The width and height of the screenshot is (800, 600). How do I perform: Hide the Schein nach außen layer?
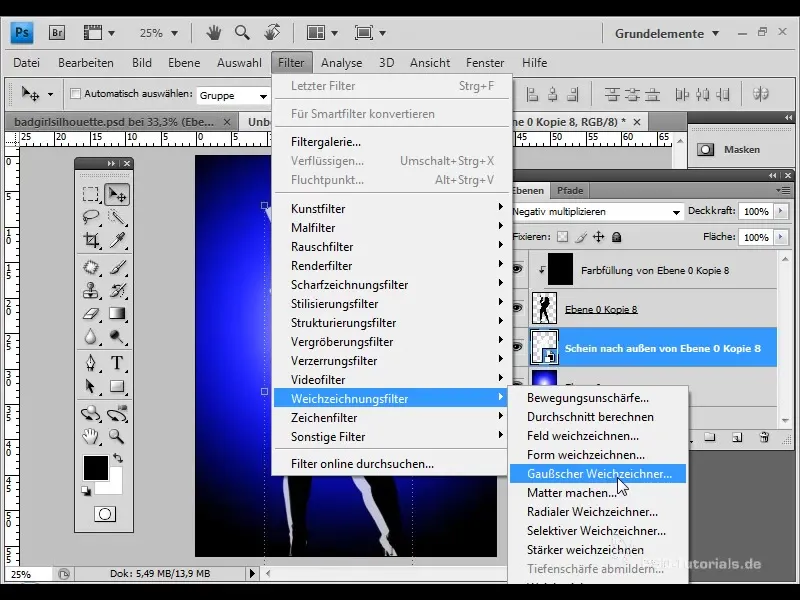[x=517, y=347]
